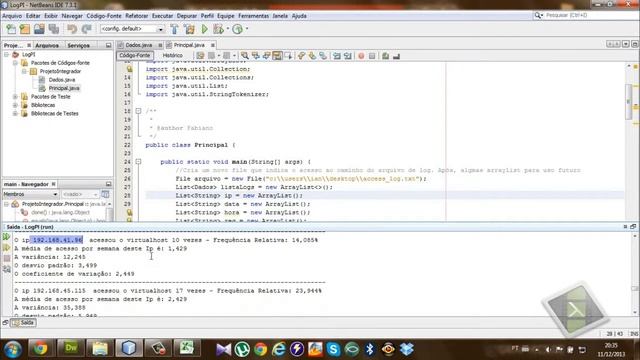Click line 28 ip ArrayList code
This screenshot has width=640, height=360.
coord(239,196)
